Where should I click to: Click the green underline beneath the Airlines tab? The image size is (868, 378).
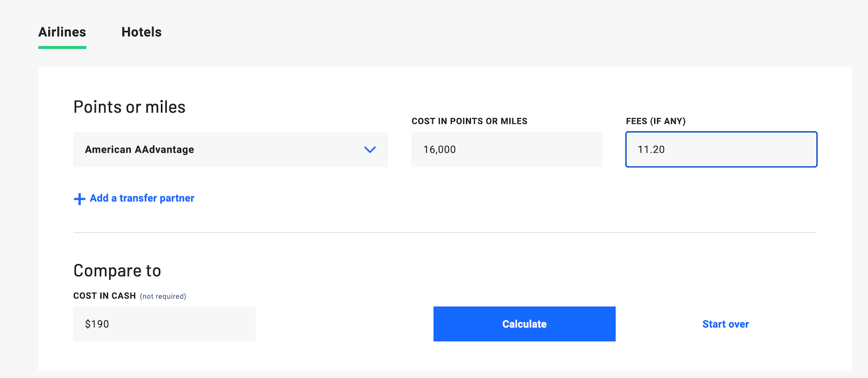(x=62, y=47)
